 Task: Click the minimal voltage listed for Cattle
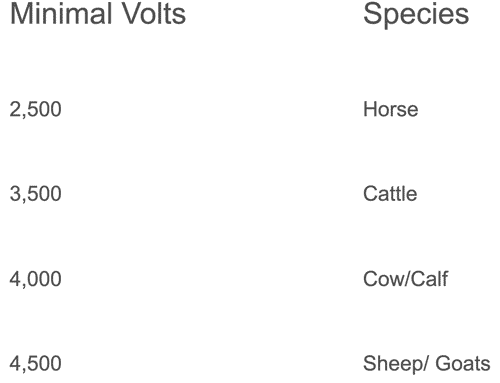[35, 194]
